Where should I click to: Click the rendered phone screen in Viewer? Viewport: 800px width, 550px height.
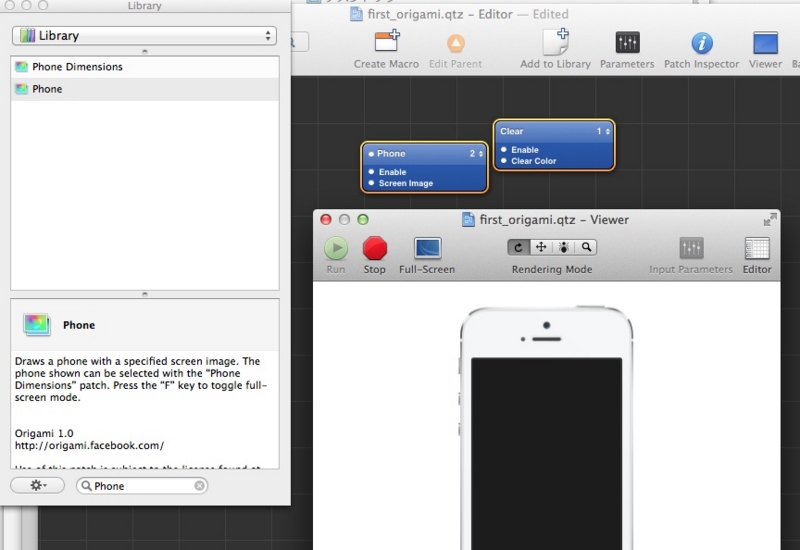coord(546,453)
